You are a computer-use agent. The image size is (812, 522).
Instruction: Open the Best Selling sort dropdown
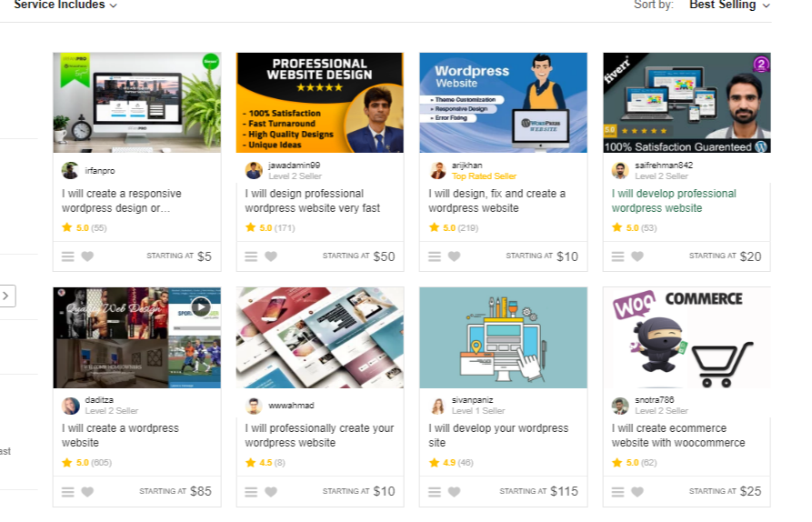[729, 5]
